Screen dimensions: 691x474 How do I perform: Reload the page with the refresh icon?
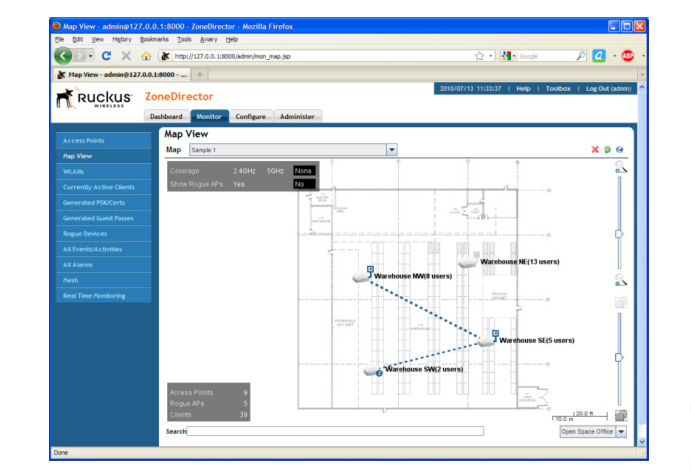106,56
